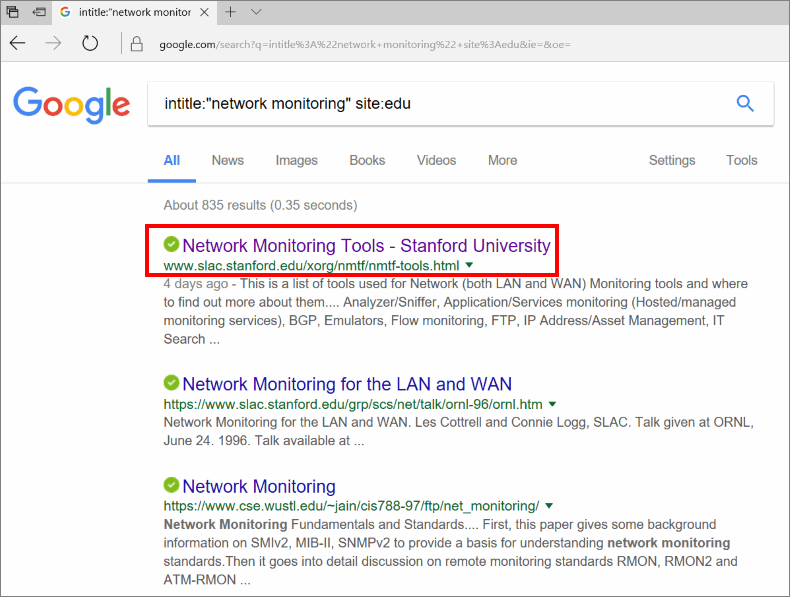Viewport: 790px width, 597px height.
Task: Select the All results tab
Action: point(172,160)
